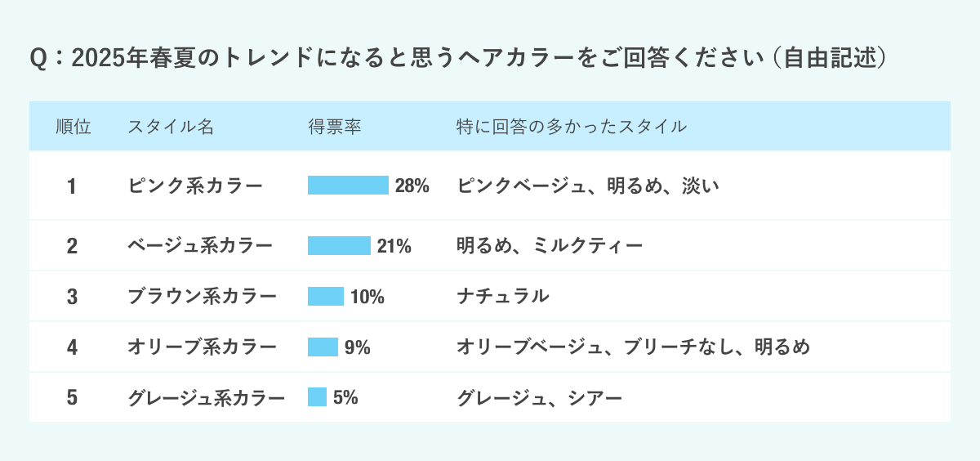Select the ピンク系カラー style name
980x461 pixels.
tap(195, 186)
